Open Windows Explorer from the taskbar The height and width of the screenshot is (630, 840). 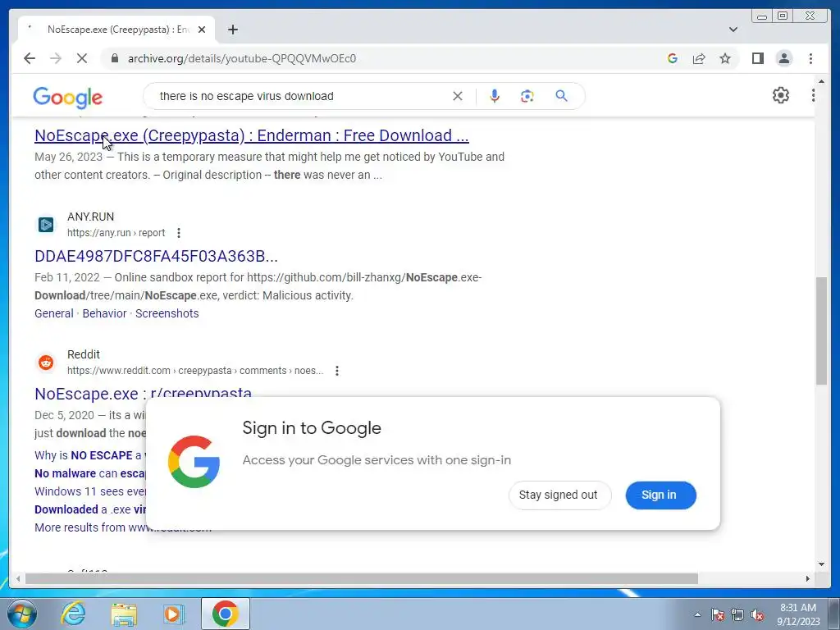coord(124,614)
